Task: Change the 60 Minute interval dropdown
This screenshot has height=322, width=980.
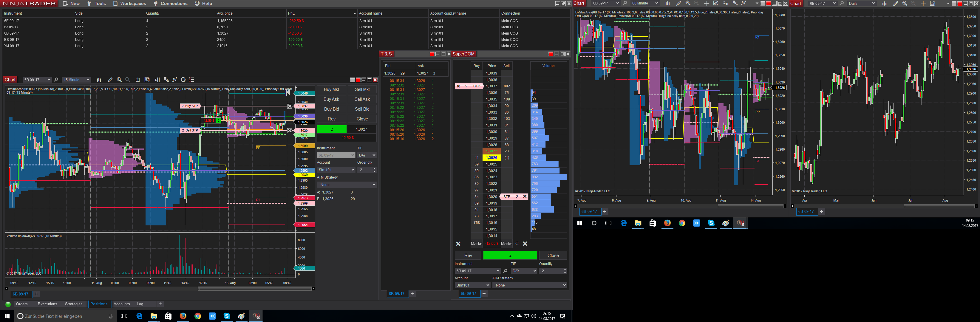Action: point(644,3)
